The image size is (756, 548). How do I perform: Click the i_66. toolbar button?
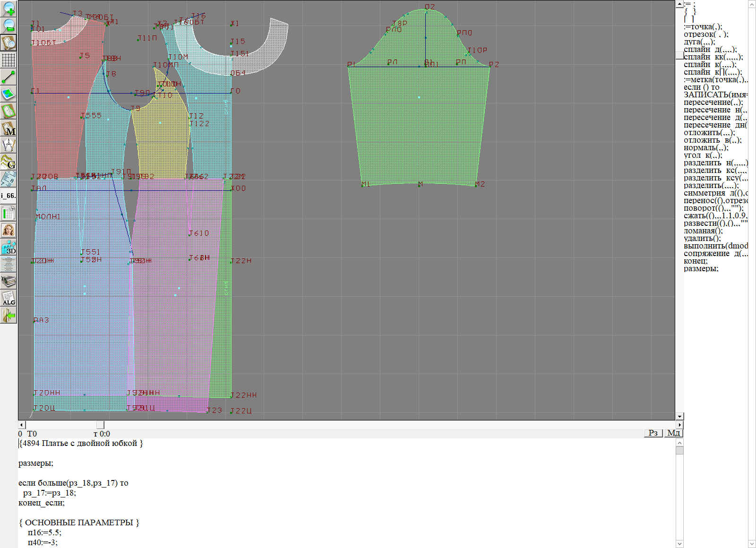click(x=9, y=196)
